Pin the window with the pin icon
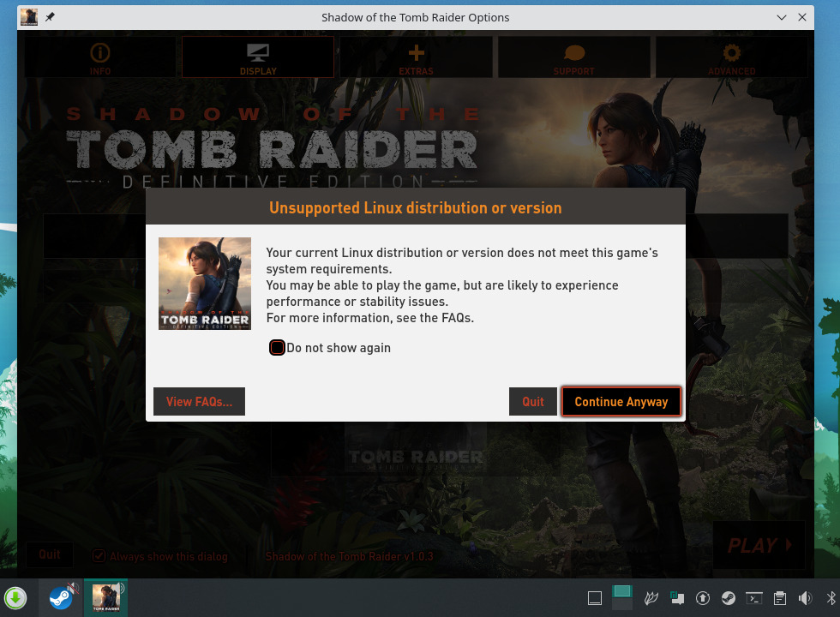 click(50, 17)
